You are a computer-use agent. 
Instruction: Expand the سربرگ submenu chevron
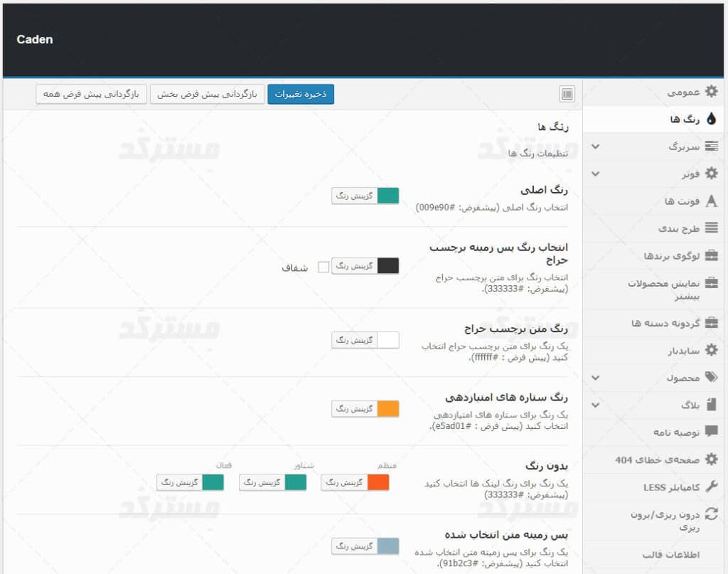coord(596,147)
